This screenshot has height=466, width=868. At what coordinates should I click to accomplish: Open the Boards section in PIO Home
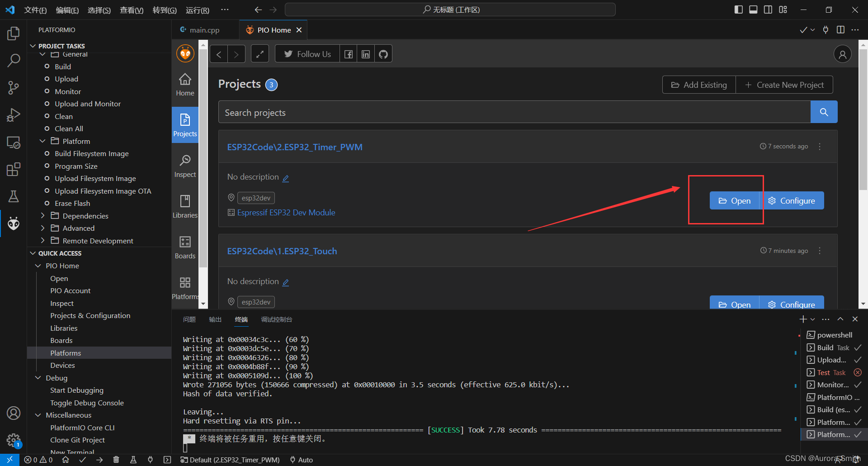tap(185, 247)
